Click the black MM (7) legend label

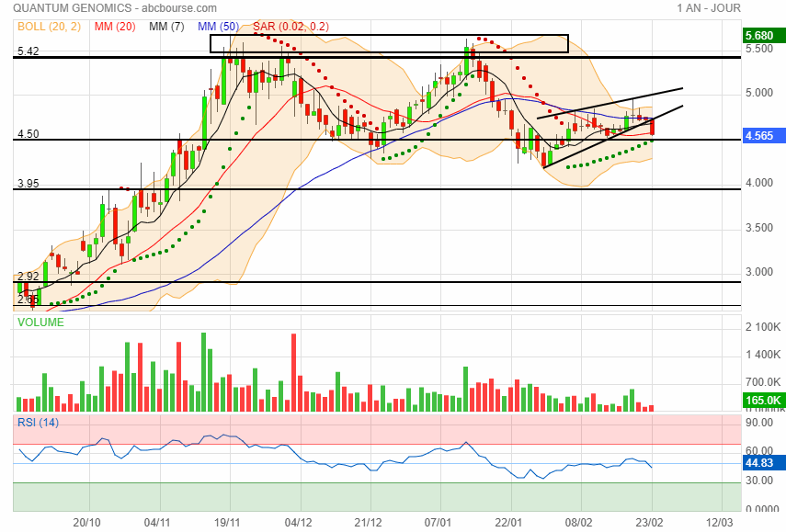tap(166, 27)
